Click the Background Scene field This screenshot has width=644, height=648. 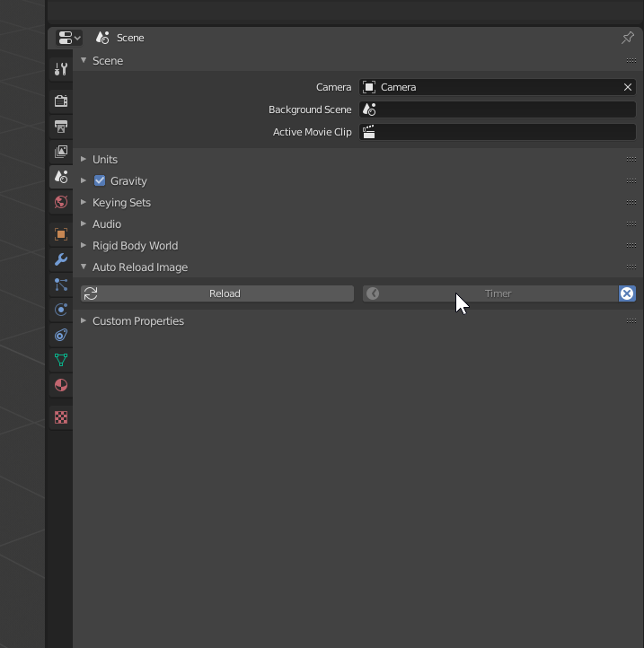tap(498, 109)
